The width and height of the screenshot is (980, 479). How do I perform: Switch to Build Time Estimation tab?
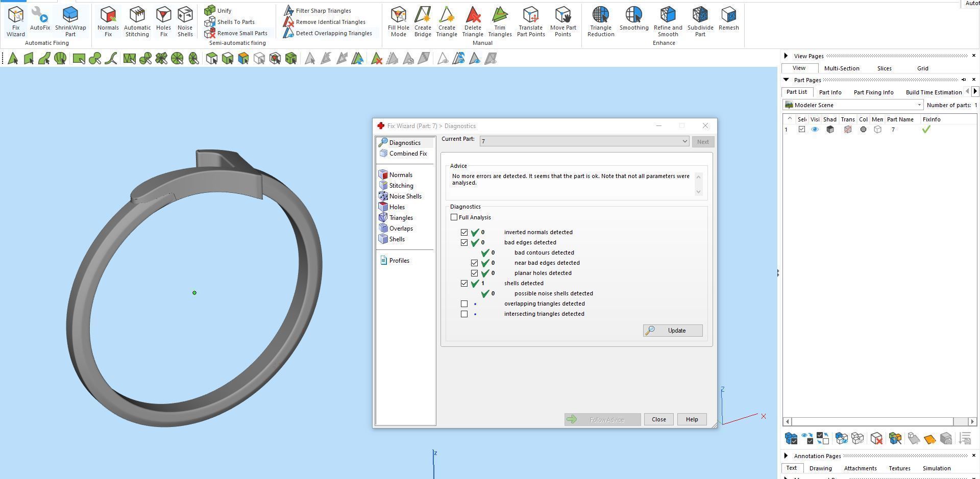(x=934, y=92)
